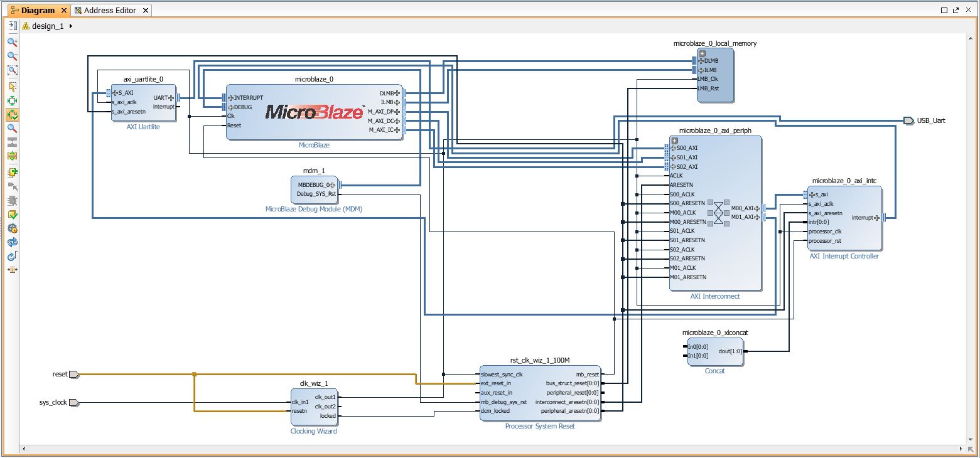
Task: Select the USB_Uart external port
Action: (x=909, y=120)
